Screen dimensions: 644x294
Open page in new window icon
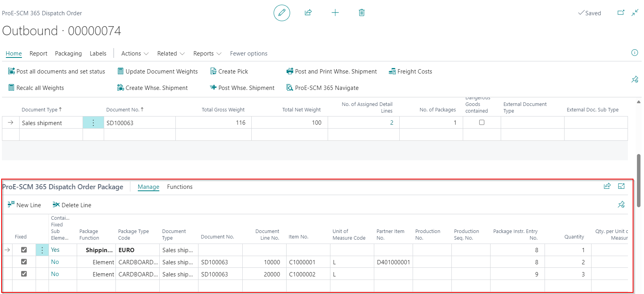[x=621, y=13]
